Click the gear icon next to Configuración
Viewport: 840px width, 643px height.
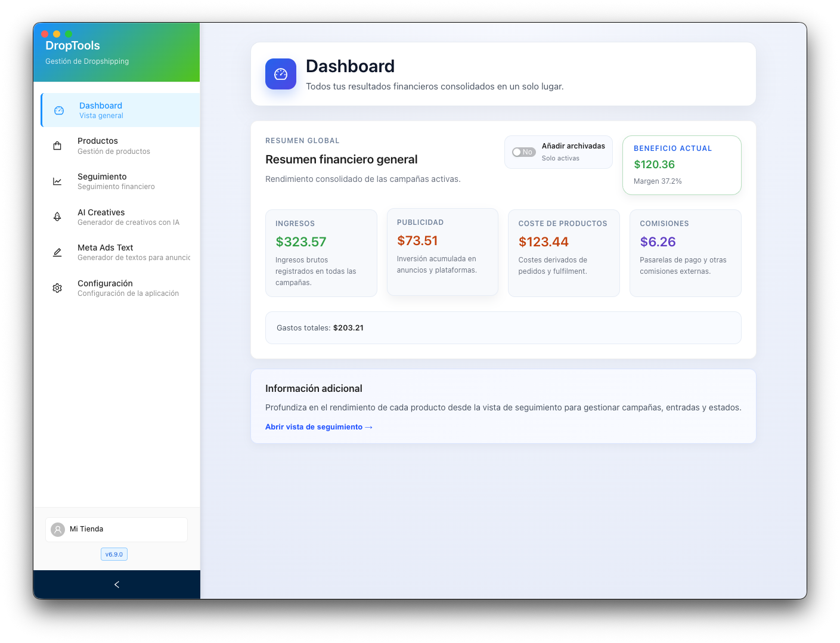coord(57,288)
